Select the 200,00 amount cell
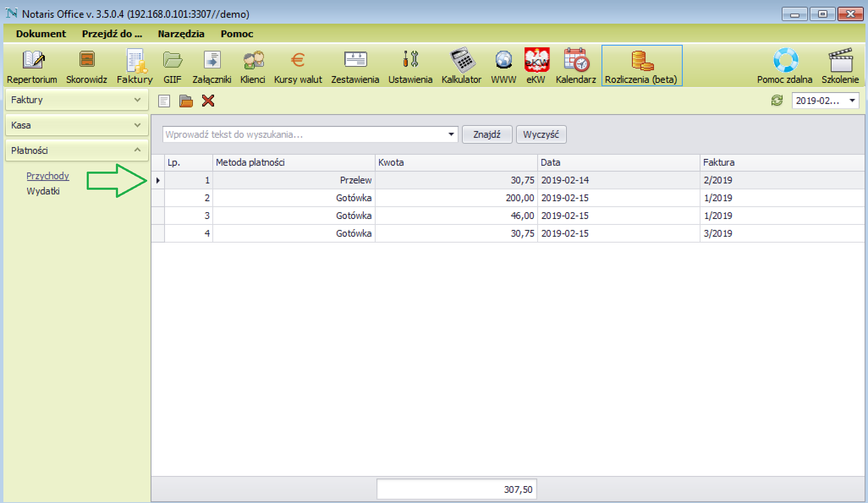The image size is (868, 503). (456, 198)
